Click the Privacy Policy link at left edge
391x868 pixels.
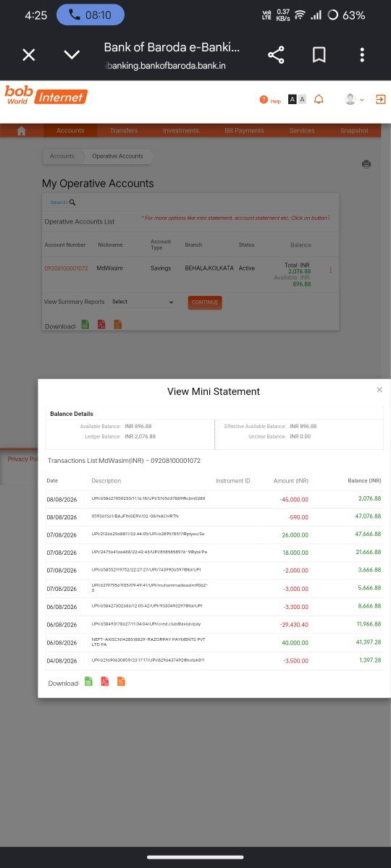[22, 459]
